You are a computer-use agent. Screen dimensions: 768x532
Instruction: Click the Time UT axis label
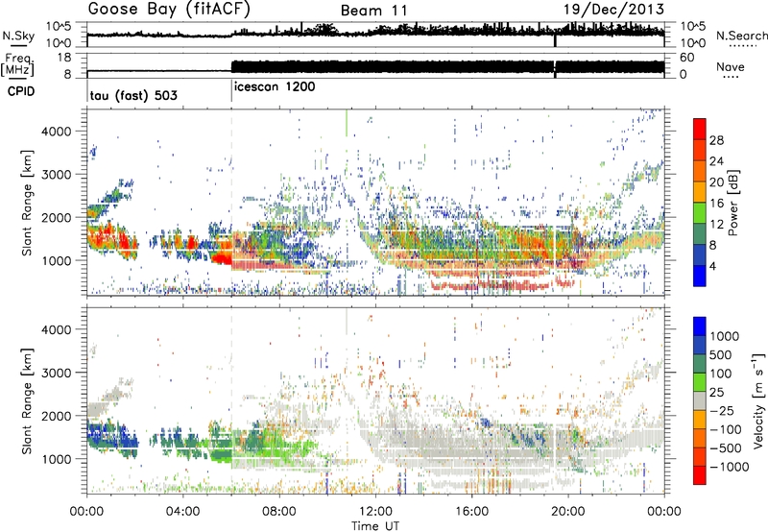click(x=375, y=526)
